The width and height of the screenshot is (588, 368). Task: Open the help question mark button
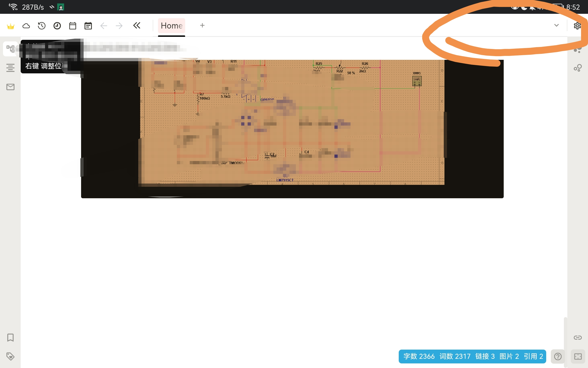558,356
